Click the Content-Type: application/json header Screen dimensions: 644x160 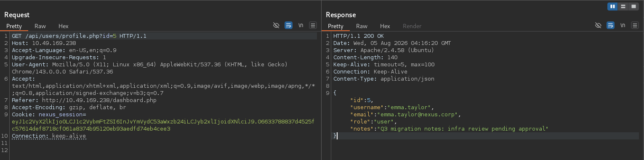384,79
